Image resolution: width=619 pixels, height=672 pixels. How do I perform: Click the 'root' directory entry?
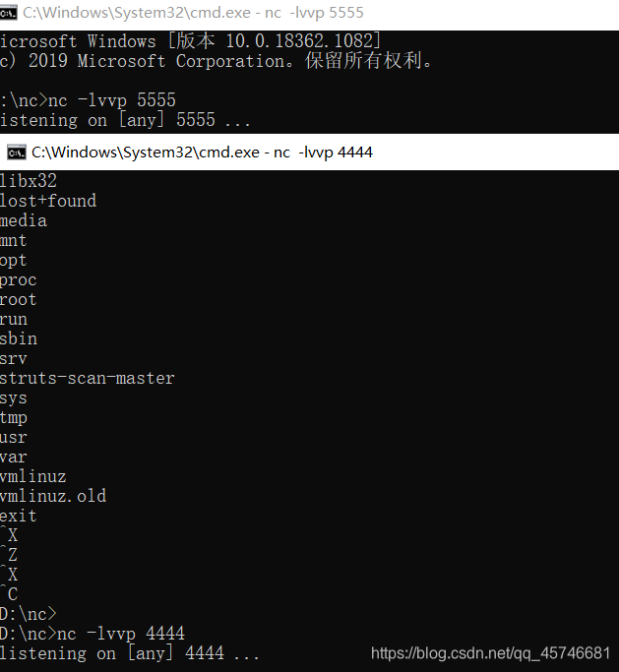[19, 299]
